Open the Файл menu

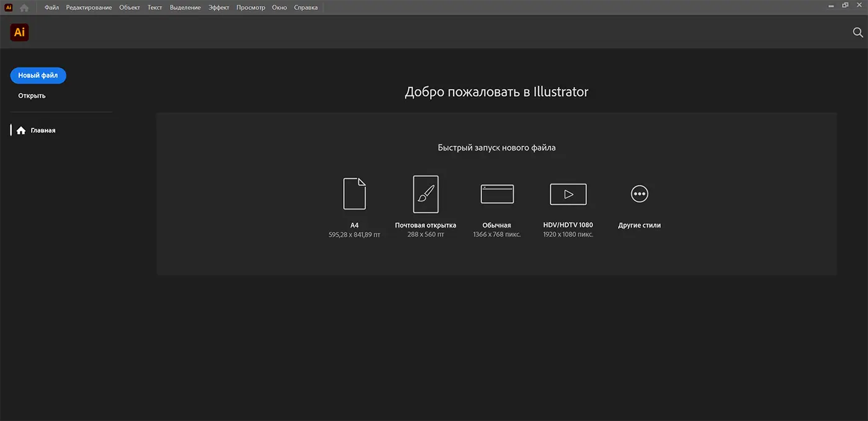51,7
